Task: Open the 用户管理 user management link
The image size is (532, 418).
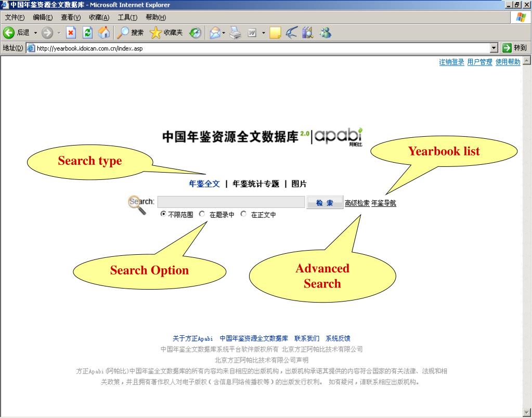Action: coord(480,62)
